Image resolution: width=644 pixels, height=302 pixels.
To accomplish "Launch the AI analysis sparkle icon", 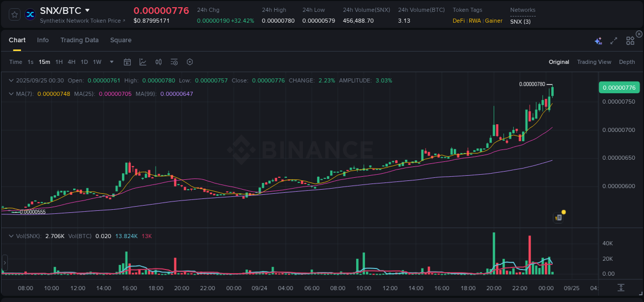I will (598, 41).
